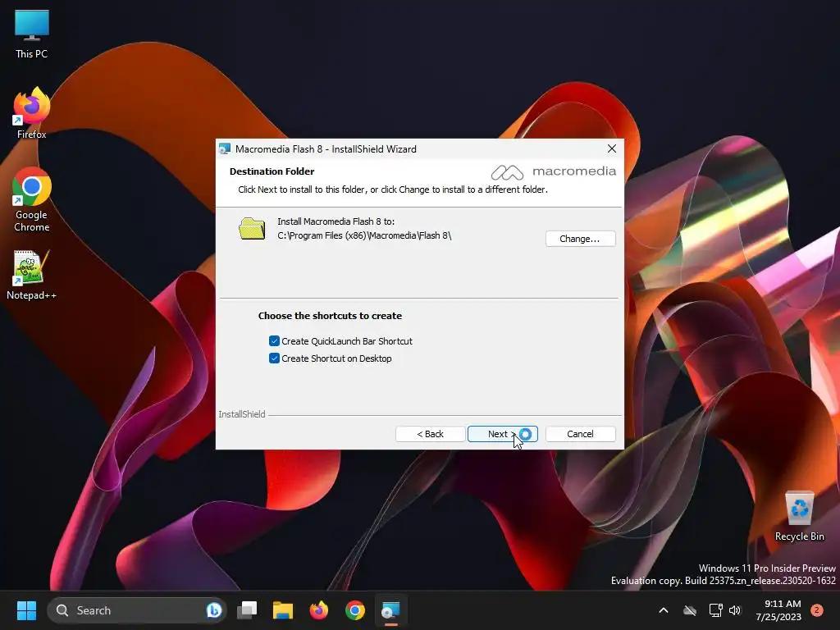This screenshot has width=840, height=630.
Task: Click the Macromedia logo in wizard header
Action: tap(554, 172)
